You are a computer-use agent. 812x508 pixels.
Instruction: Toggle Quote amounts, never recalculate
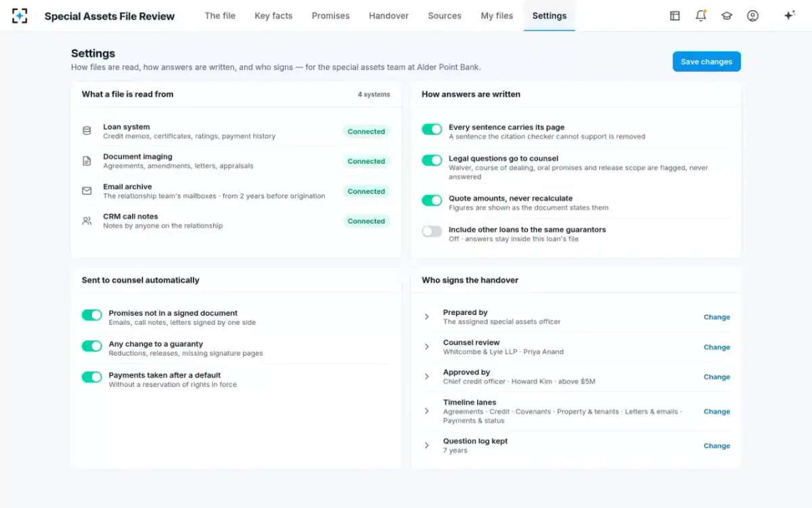432,200
